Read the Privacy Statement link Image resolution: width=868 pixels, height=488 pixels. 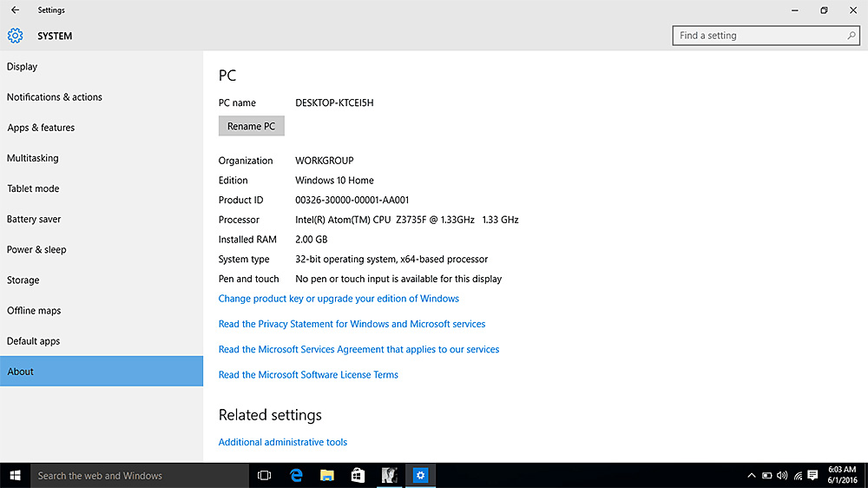click(352, 324)
